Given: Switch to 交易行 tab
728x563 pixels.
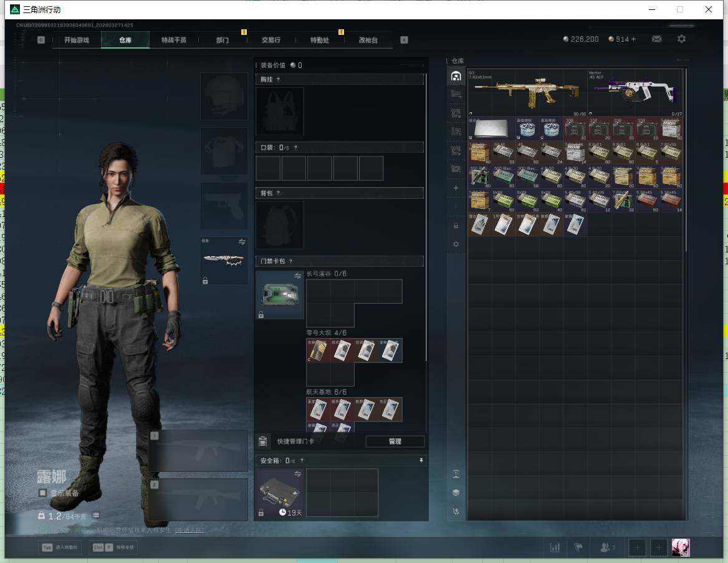Looking at the screenshot, I should point(271,40).
